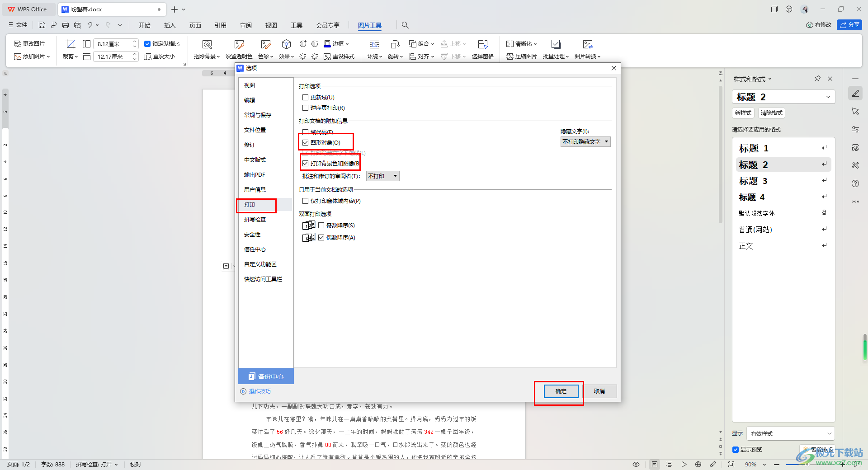Pin the Styles and Formatting pane

(817, 79)
